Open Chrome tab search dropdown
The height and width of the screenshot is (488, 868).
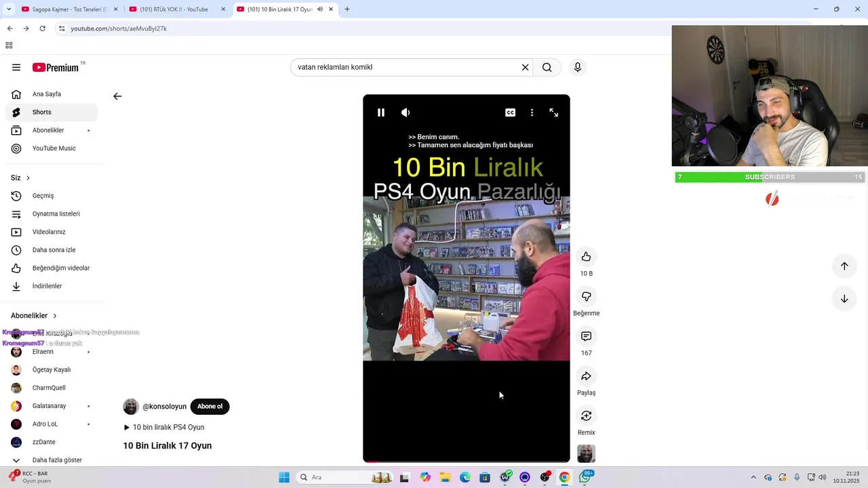(x=9, y=9)
